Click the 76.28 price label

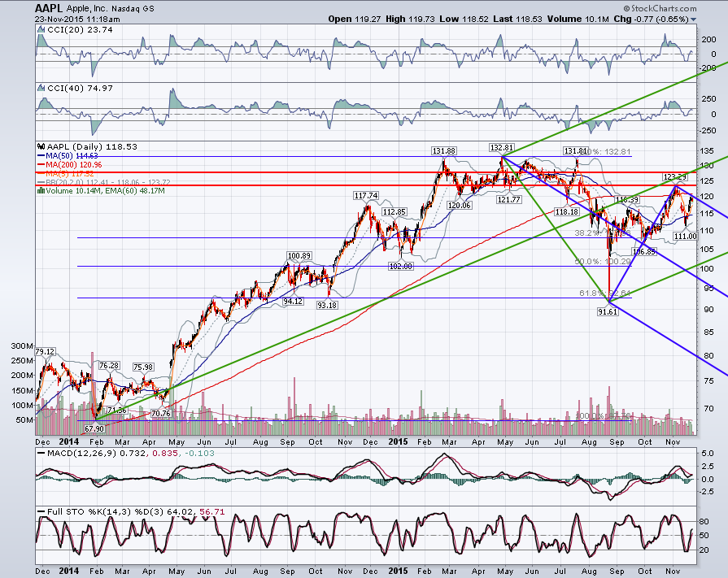[x=109, y=366]
